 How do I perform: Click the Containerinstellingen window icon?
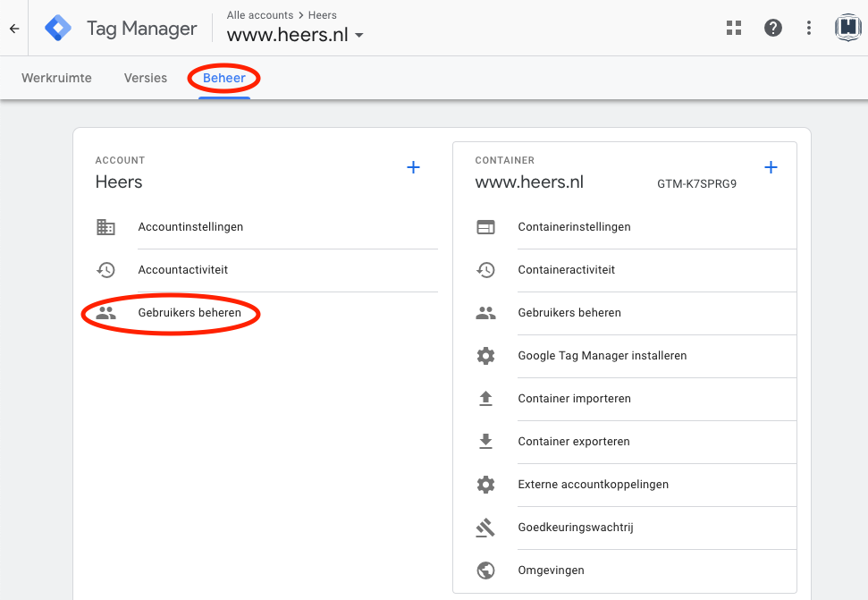486,227
